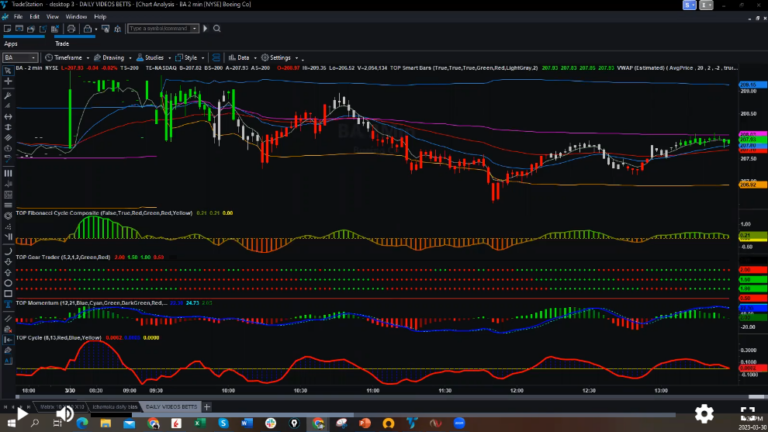Open the Timeframe dropdown

point(70,58)
